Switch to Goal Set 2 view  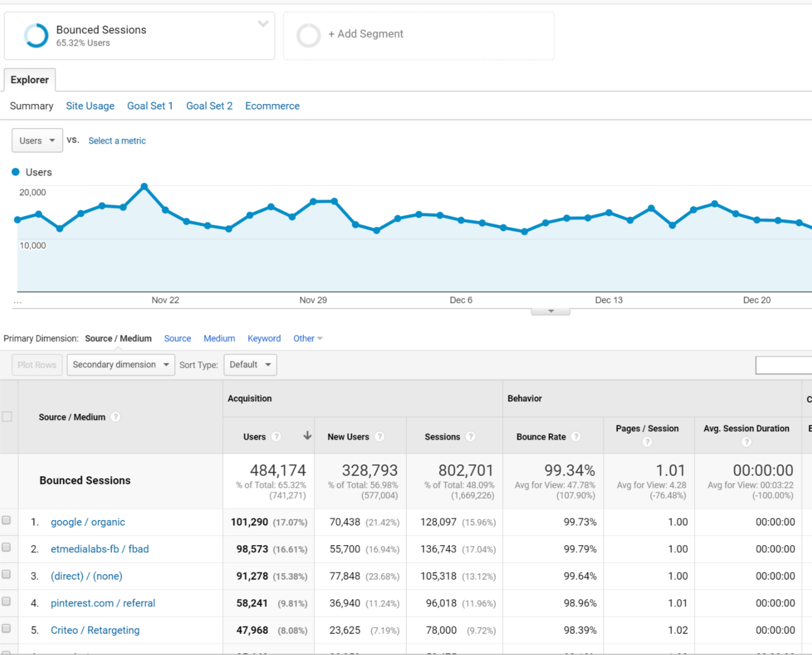tap(209, 106)
